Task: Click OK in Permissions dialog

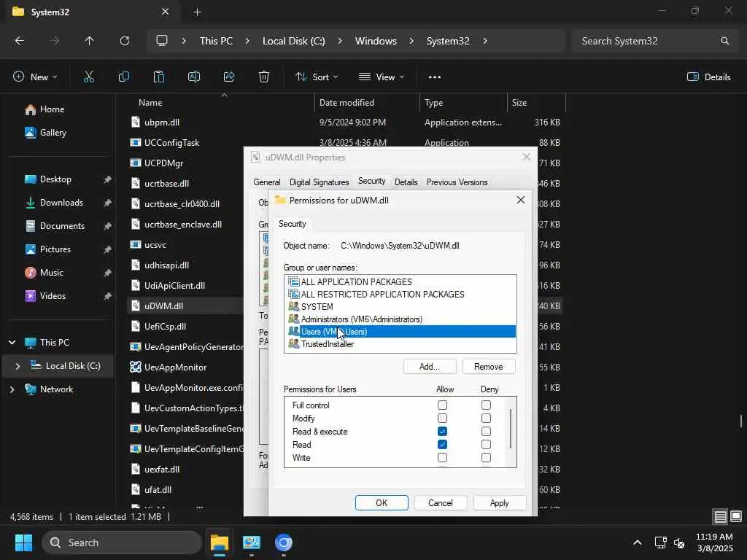Action: [382, 503]
